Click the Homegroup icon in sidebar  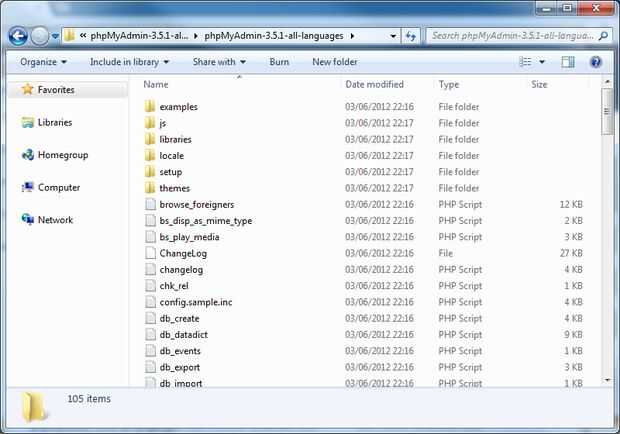[x=28, y=155]
